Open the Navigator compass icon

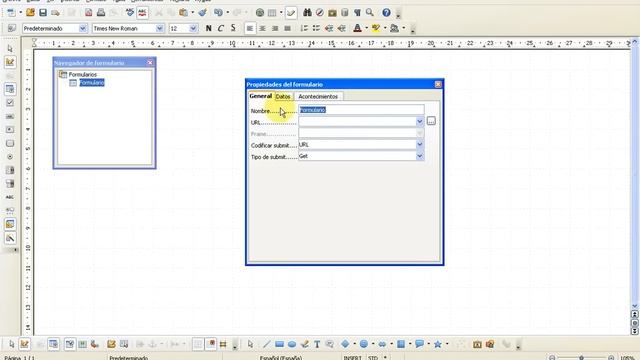click(320, 13)
